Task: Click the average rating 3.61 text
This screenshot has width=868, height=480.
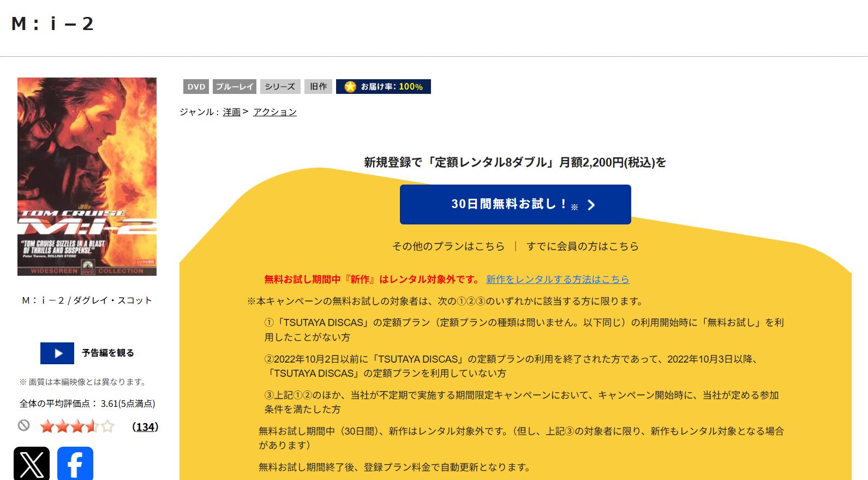Action: [x=87, y=404]
